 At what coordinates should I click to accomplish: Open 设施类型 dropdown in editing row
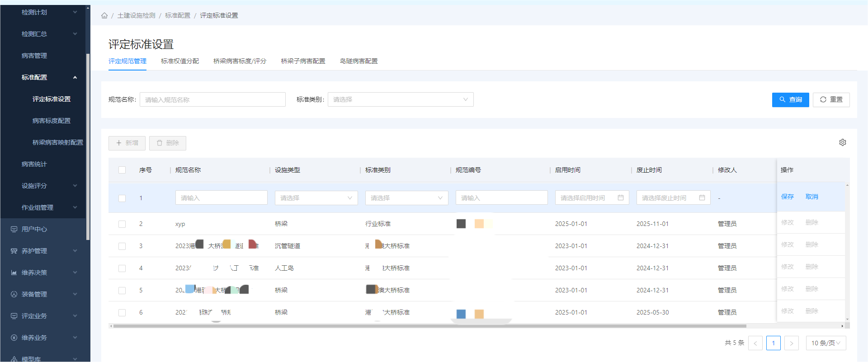coord(316,197)
